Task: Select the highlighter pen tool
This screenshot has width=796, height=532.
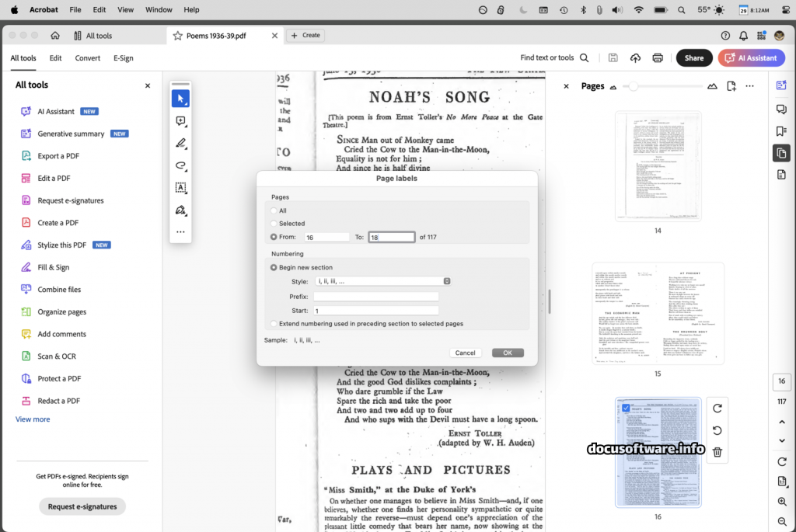Action: click(180, 143)
